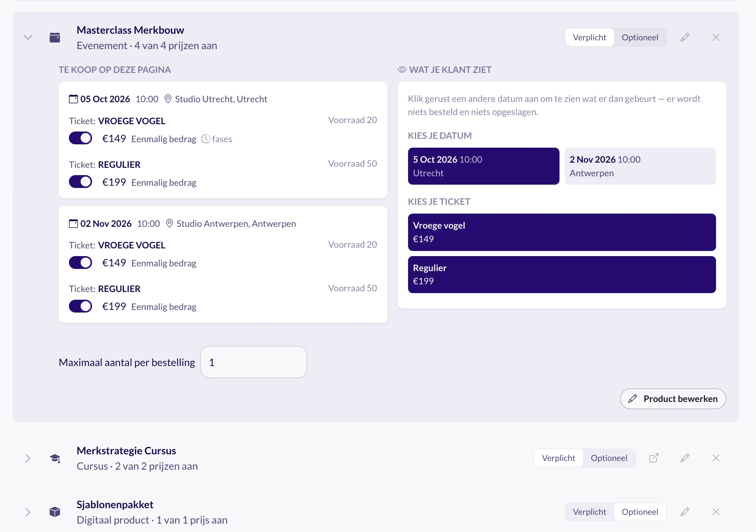Expand the Merkstrategie Cursus row

(x=28, y=458)
